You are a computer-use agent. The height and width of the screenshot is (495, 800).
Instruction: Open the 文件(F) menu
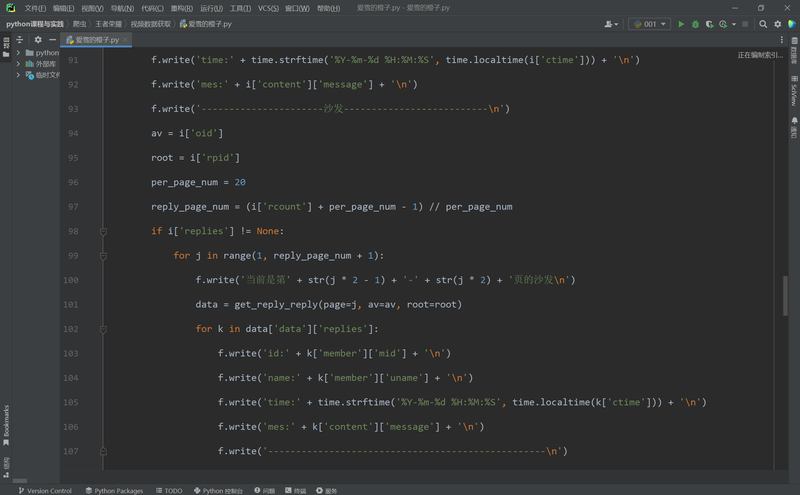click(35, 8)
